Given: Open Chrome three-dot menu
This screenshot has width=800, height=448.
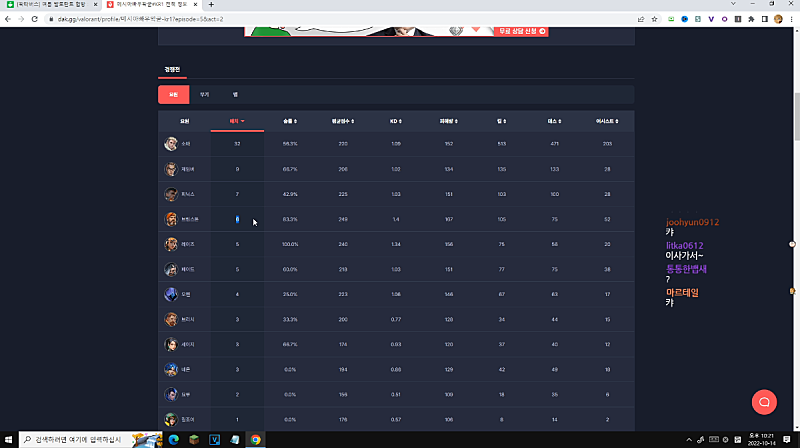Looking at the screenshot, I should tap(791, 19).
